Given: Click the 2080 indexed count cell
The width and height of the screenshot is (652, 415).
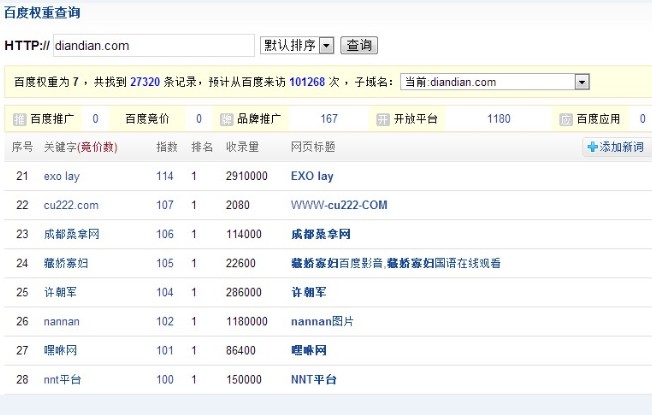Looking at the screenshot, I should click(x=238, y=205).
